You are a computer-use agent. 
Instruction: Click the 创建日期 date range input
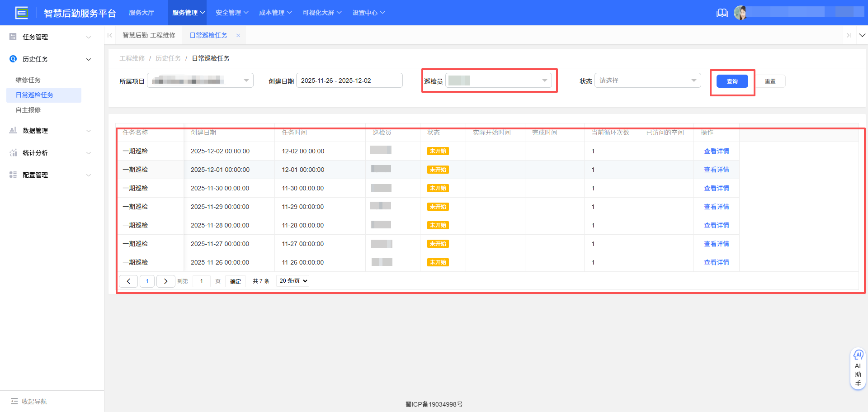[349, 80]
